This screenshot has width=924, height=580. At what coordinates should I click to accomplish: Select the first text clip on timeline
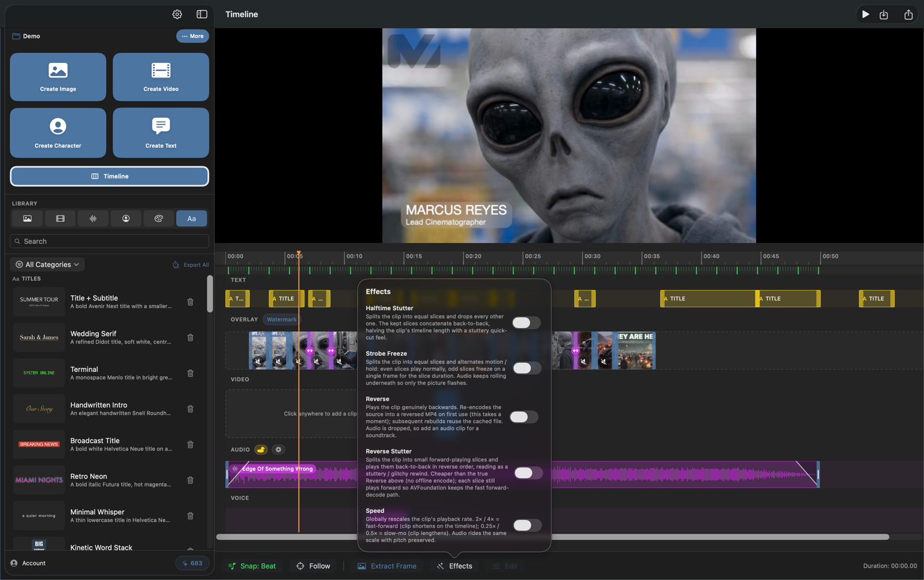coord(237,299)
